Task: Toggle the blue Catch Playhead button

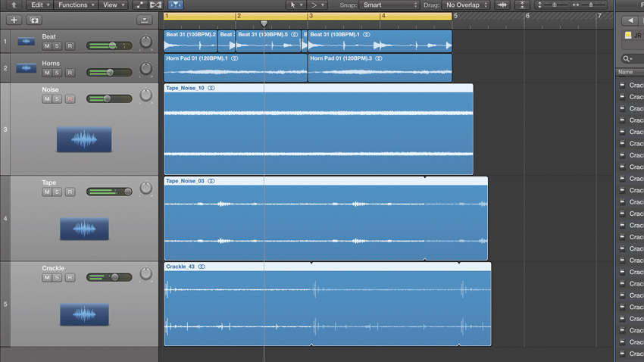Action: [176, 5]
